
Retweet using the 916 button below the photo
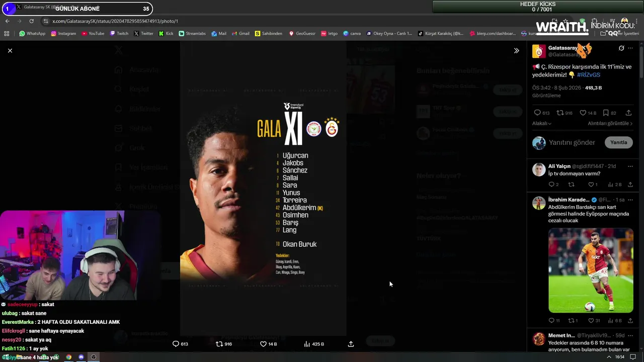(224, 344)
